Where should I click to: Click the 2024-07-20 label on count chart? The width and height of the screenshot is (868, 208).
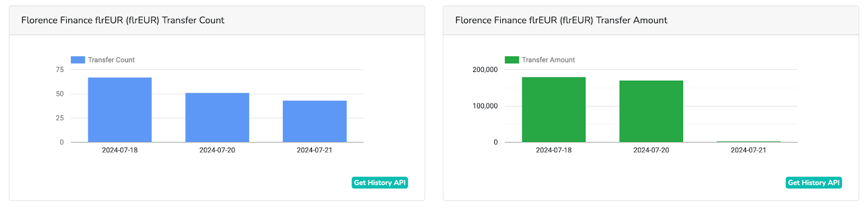[x=217, y=150]
